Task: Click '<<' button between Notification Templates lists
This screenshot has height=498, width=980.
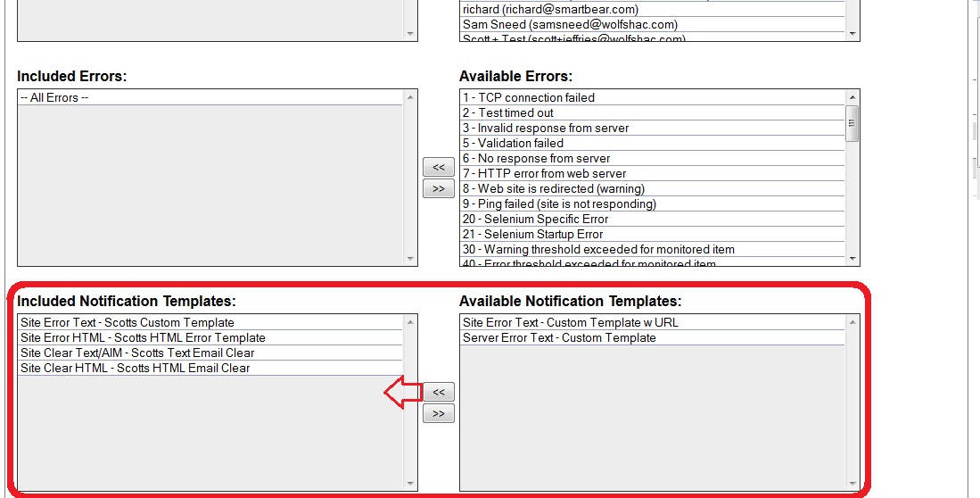Action: coord(439,393)
